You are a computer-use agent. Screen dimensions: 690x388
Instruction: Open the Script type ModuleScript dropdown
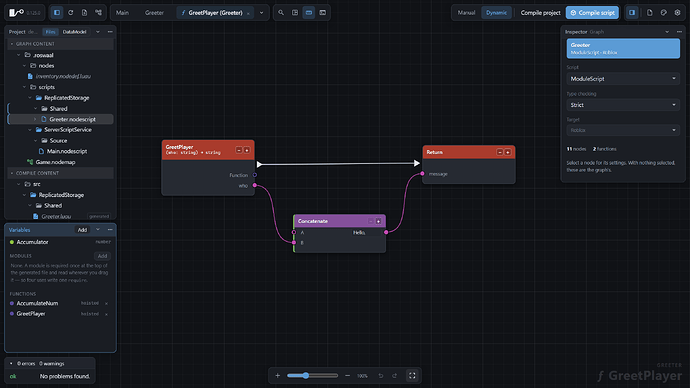point(623,79)
